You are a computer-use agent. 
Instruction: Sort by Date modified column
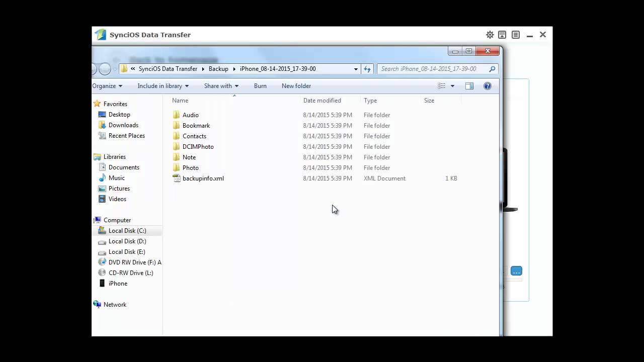coord(322,101)
